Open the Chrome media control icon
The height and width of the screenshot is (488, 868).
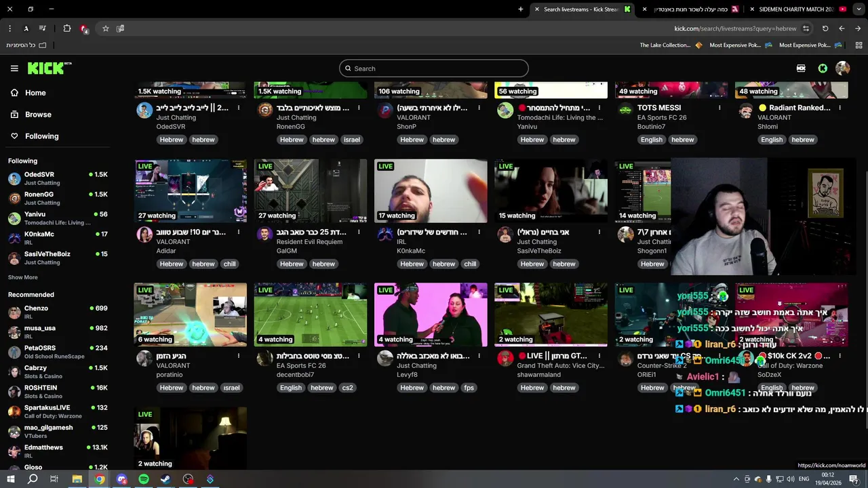(43, 28)
